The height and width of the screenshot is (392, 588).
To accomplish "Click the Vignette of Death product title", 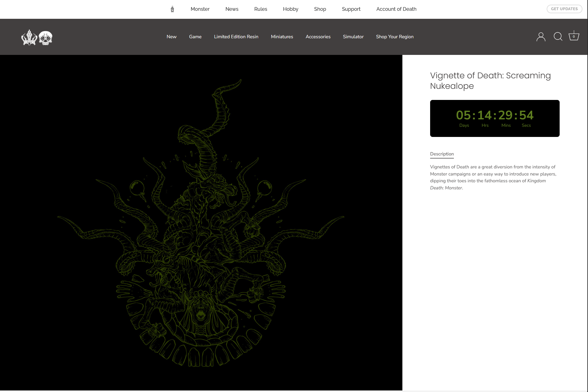I will coord(491,80).
